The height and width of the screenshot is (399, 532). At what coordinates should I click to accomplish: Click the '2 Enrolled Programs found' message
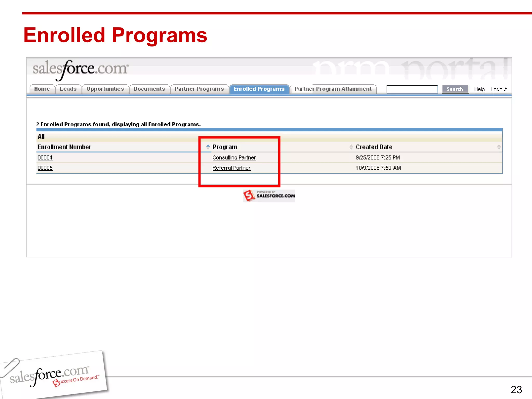pyautogui.click(x=118, y=124)
